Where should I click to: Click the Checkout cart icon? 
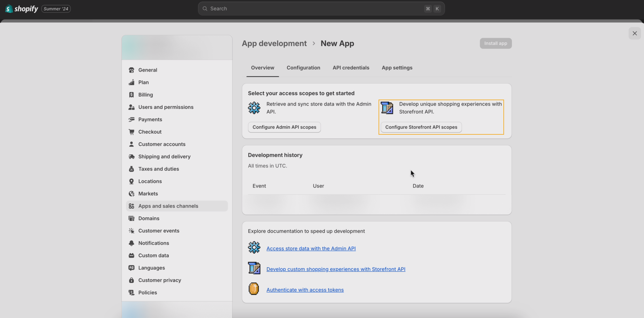tap(131, 132)
